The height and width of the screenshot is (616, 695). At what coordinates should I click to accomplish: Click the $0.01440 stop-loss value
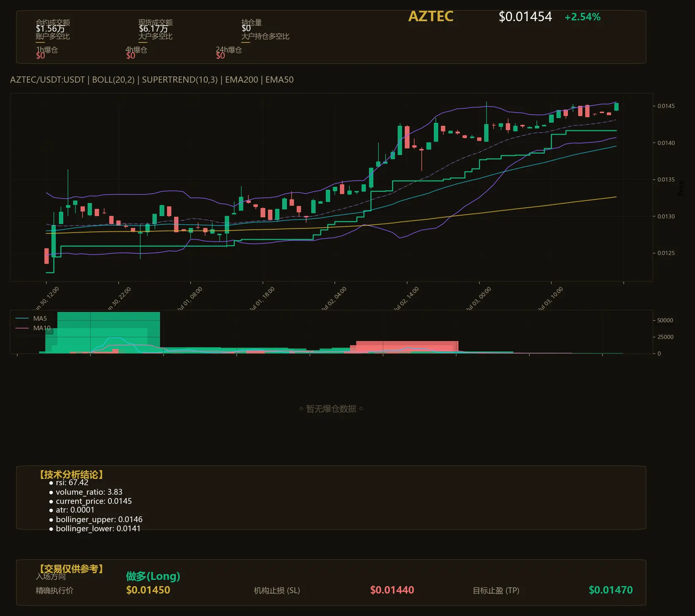coord(392,590)
